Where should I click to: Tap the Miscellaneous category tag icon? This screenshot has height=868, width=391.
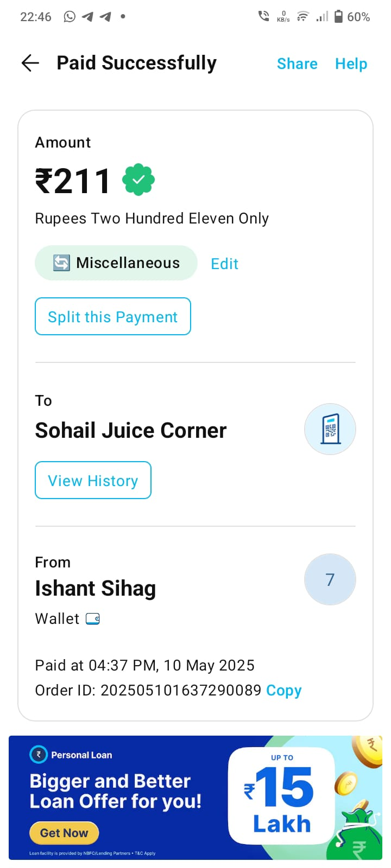[x=61, y=263]
